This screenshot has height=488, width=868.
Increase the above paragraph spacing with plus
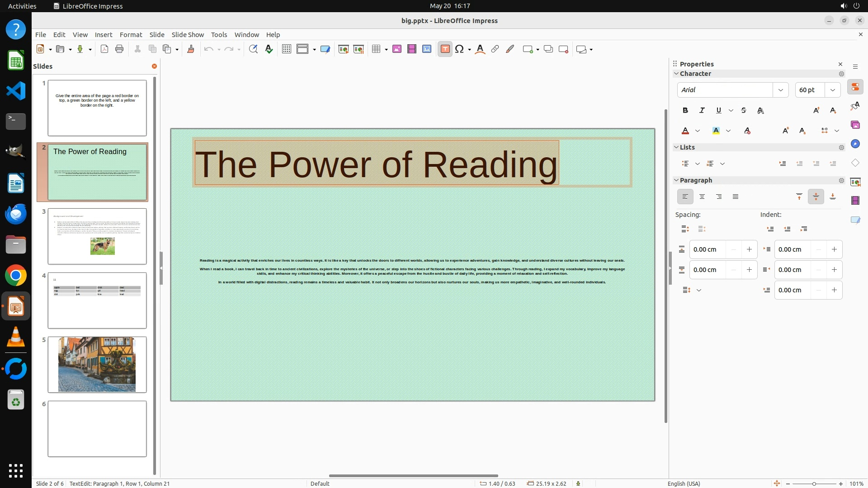pos(749,249)
